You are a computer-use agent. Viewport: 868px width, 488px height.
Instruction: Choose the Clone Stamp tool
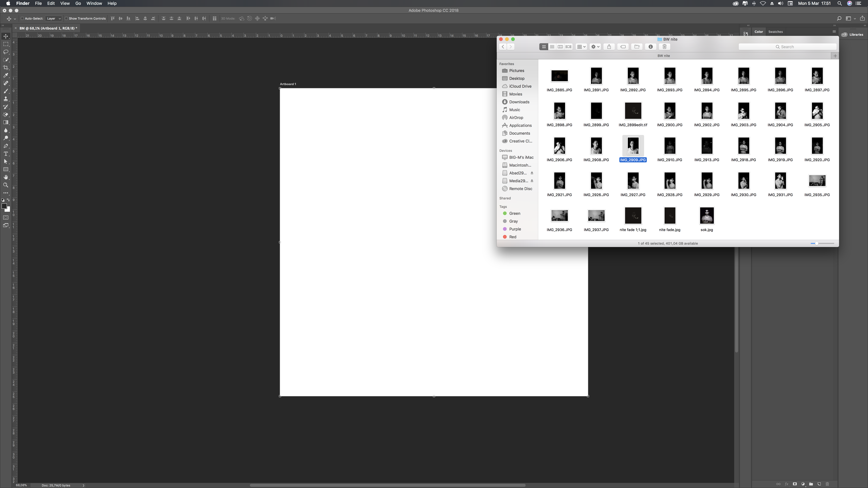coord(6,99)
